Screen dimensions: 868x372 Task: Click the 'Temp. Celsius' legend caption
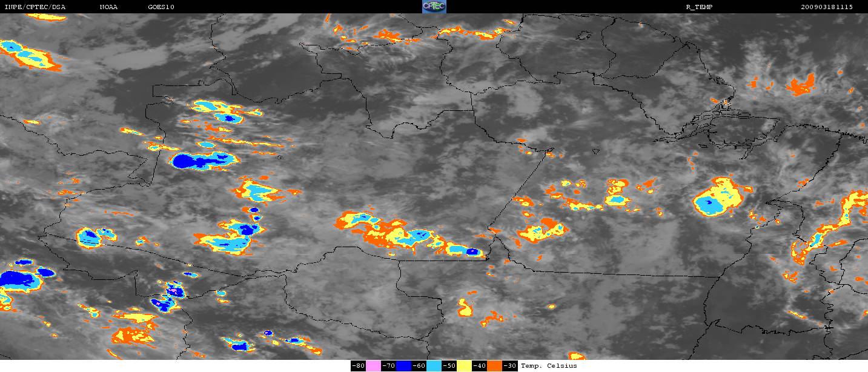pyautogui.click(x=549, y=366)
